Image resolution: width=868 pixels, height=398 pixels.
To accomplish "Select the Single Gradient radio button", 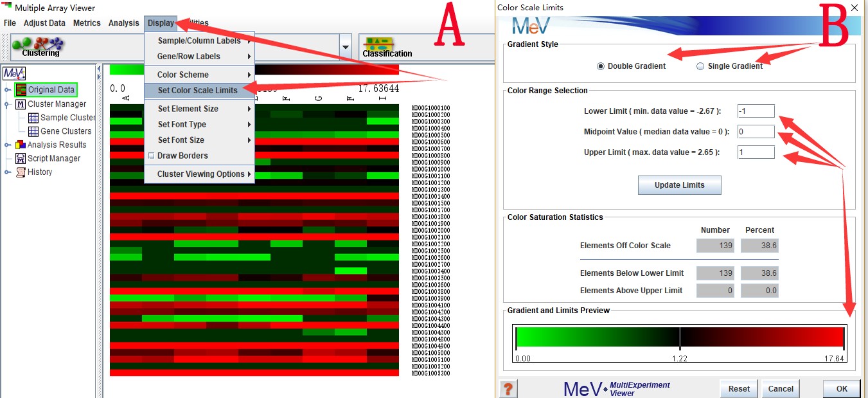I will (x=700, y=66).
